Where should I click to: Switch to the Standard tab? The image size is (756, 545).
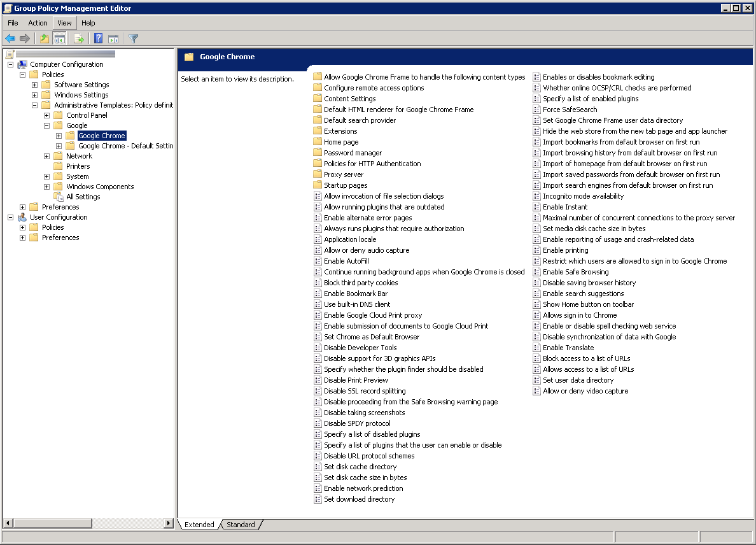pos(241,525)
